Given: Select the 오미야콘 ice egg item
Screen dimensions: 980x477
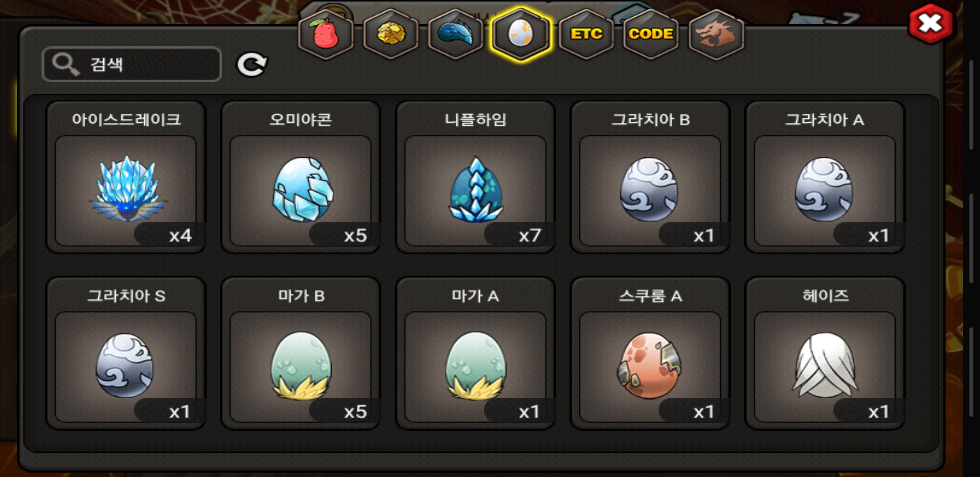Looking at the screenshot, I should click(x=301, y=177).
